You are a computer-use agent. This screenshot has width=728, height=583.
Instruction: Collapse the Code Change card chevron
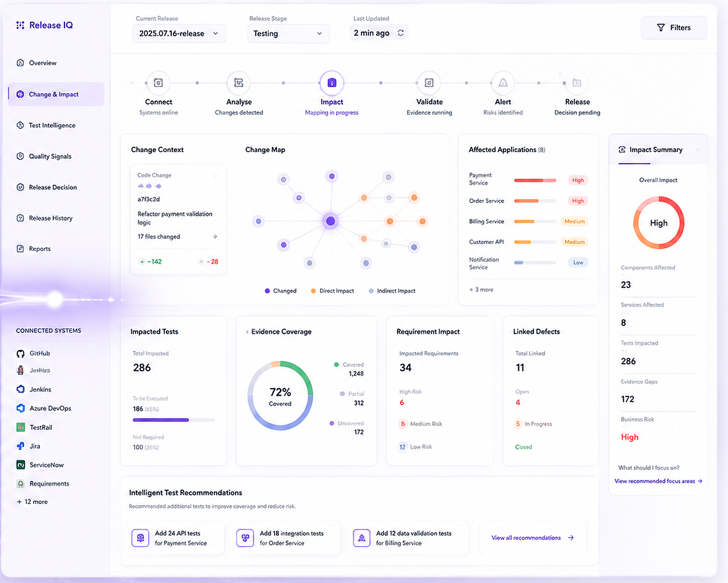pyautogui.click(x=216, y=176)
